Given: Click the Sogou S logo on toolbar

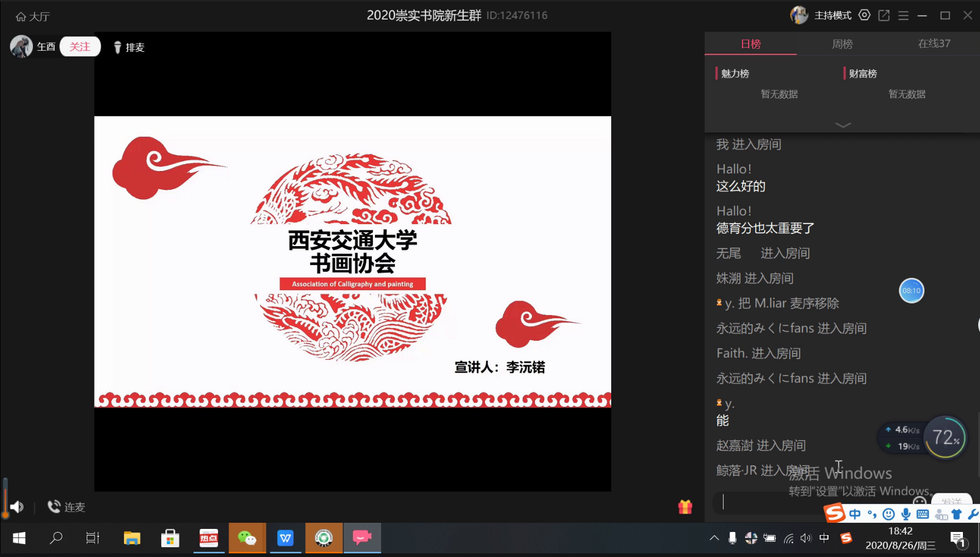Looking at the screenshot, I should tap(835, 513).
